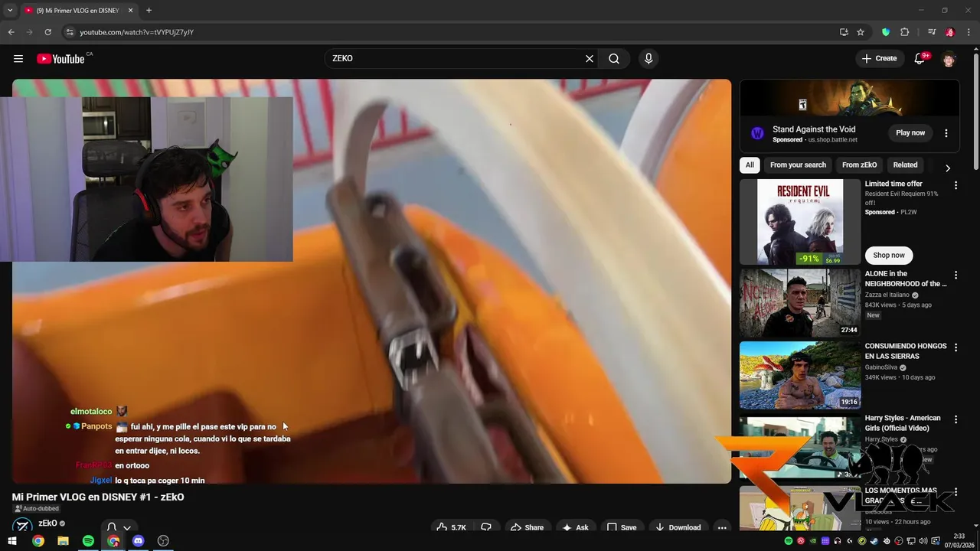Viewport: 980px width, 551px height.
Task: Click the youtube.com address bar URL
Action: pos(136,32)
